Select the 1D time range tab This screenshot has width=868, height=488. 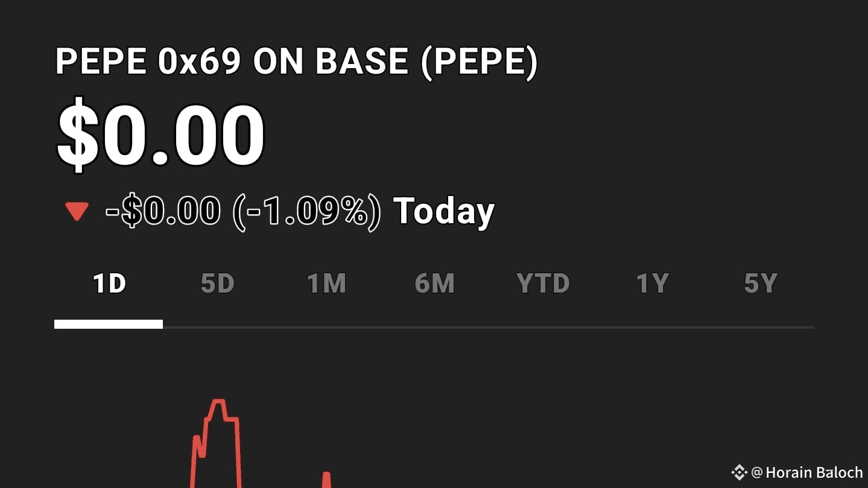point(109,284)
